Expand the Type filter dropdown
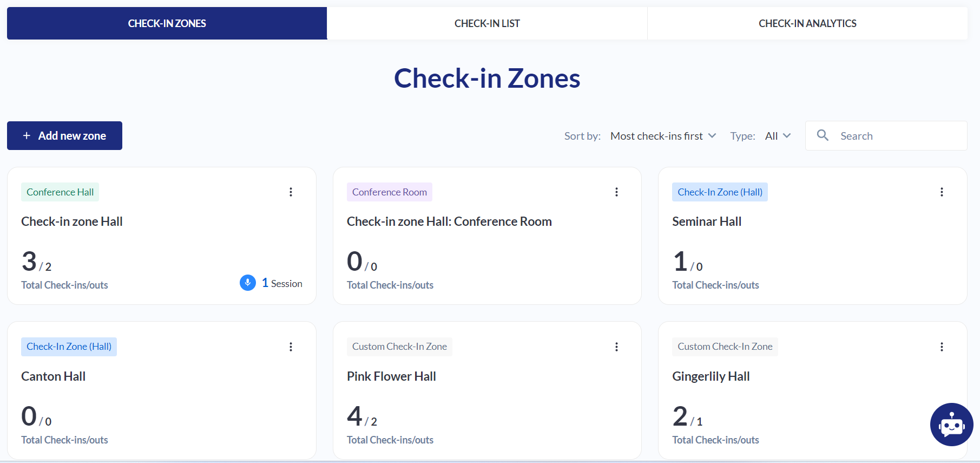 pos(778,136)
